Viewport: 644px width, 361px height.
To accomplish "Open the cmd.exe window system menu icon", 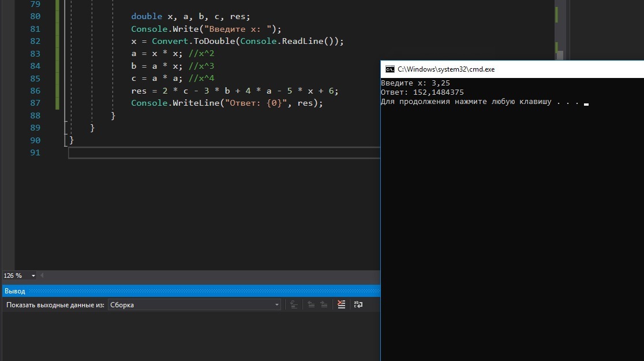I will pyautogui.click(x=390, y=69).
